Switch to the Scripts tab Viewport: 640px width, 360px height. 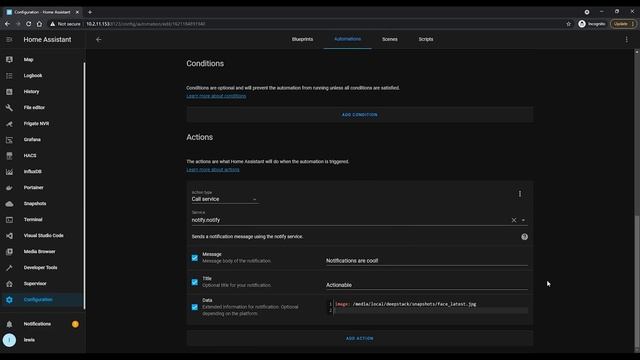pos(426,39)
